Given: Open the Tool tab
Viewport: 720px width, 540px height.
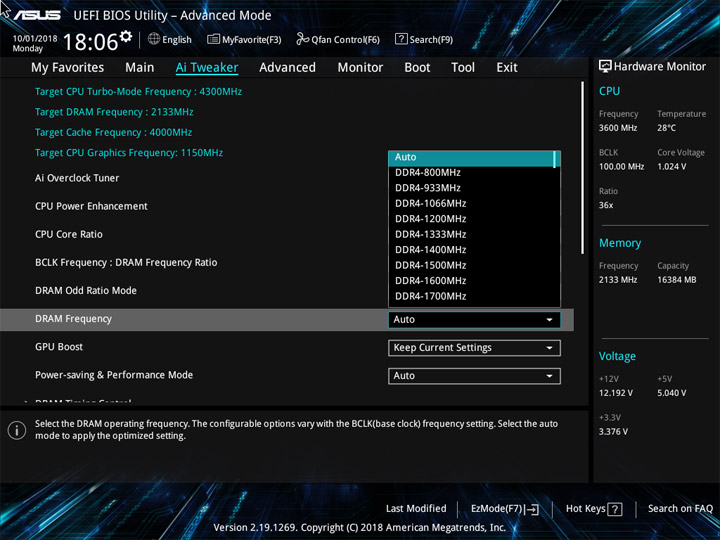Looking at the screenshot, I should pyautogui.click(x=463, y=68).
